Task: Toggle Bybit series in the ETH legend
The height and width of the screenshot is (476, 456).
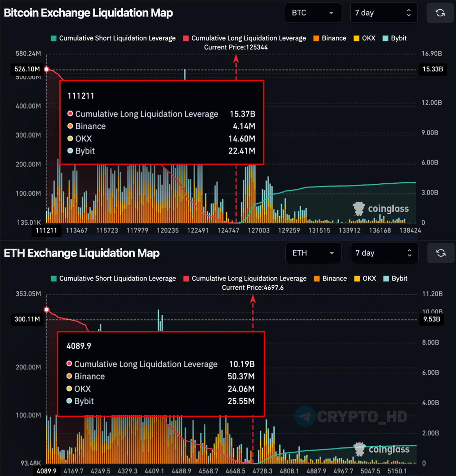Action: 395,279
